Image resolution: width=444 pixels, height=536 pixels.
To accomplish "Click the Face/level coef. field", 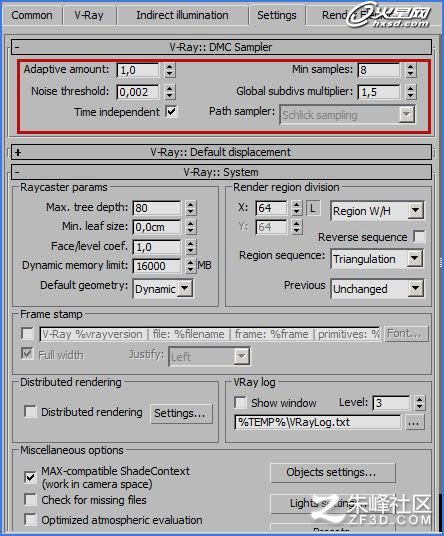I will pyautogui.click(x=157, y=247).
